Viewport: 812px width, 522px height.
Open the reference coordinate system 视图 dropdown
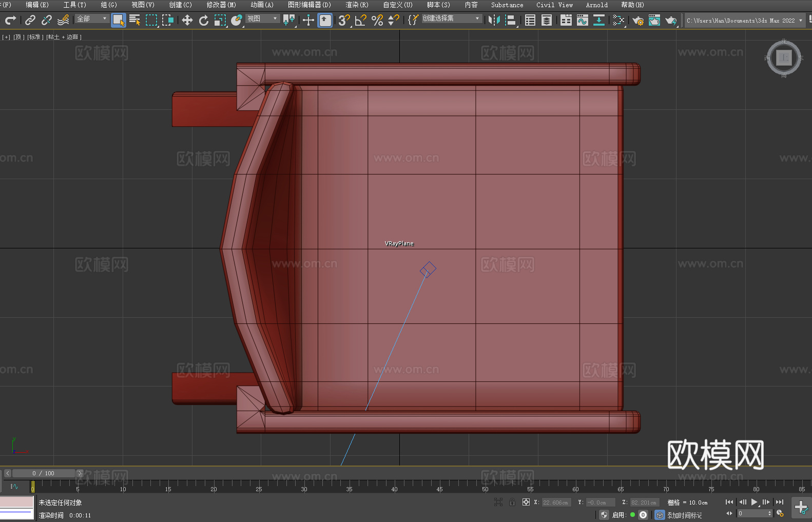[x=262, y=18]
